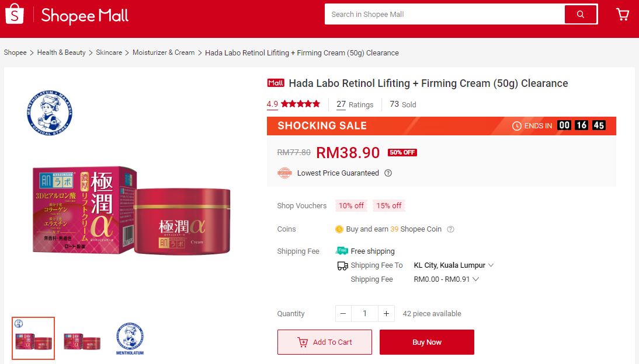This screenshot has height=364, width=639.
Task: Open the Skincare breadcrumb category
Action: pos(109,52)
